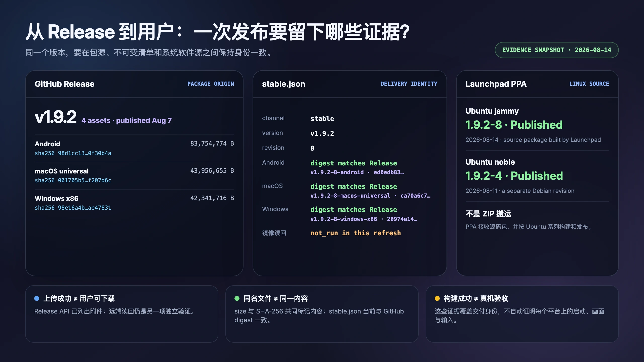
Task: Click '2026-08-11 · a separate Debian revision'
Action: [x=520, y=191]
